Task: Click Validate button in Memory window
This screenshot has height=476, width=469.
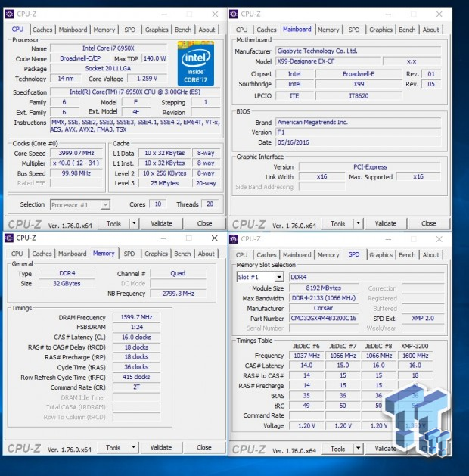Action: 161,447
